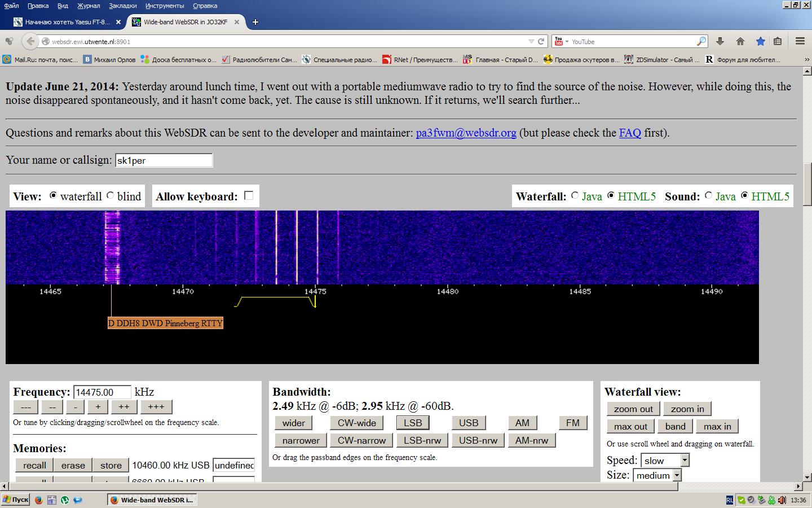Select blind view radio button
This screenshot has height=508, width=812.
111,195
